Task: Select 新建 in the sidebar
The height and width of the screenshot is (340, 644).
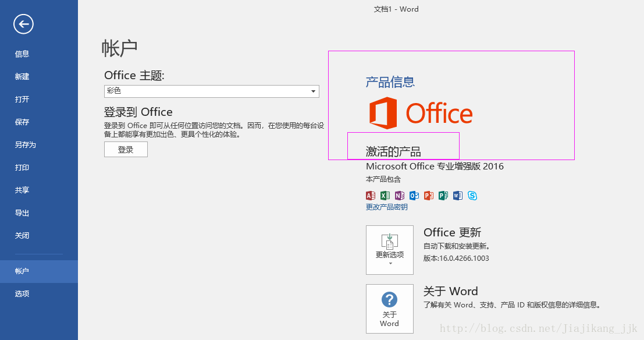Action: [38, 76]
